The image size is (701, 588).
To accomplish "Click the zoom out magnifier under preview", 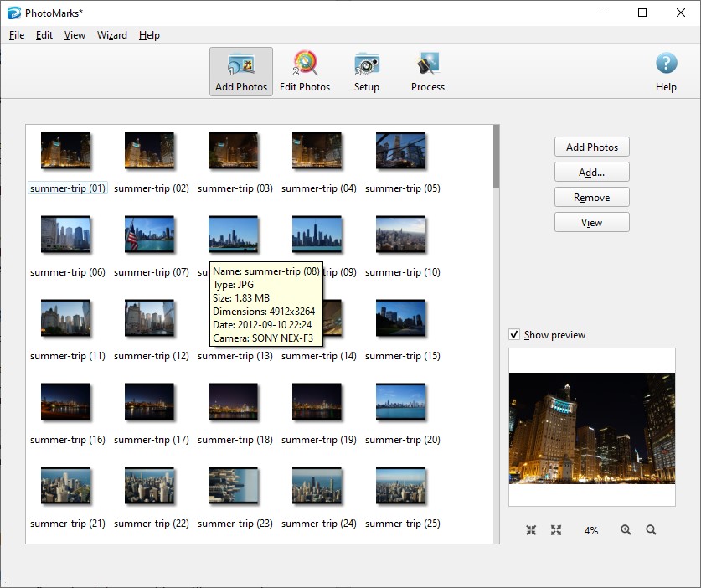I will 651,530.
